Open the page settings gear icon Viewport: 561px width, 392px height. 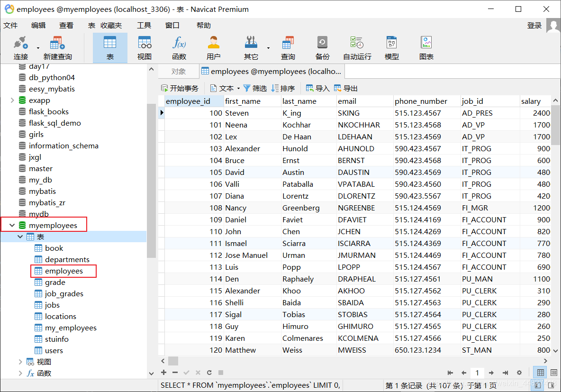pyautogui.click(x=519, y=373)
